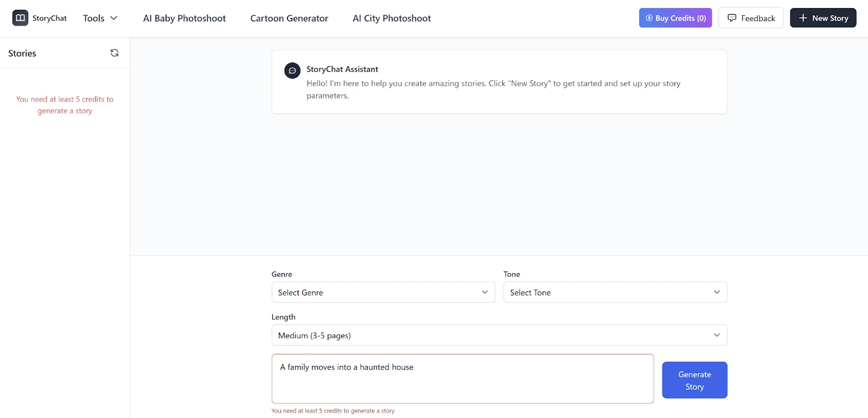Click the Stories sidebar heading
Viewport: 868px width, 418px height.
tap(22, 53)
